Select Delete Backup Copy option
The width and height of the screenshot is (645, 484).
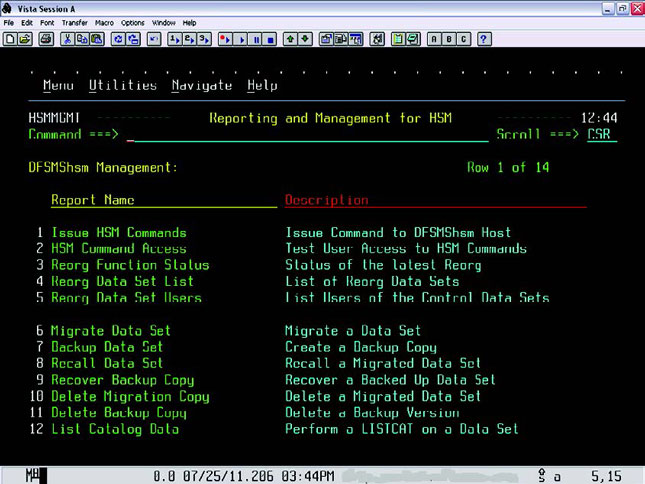[119, 413]
